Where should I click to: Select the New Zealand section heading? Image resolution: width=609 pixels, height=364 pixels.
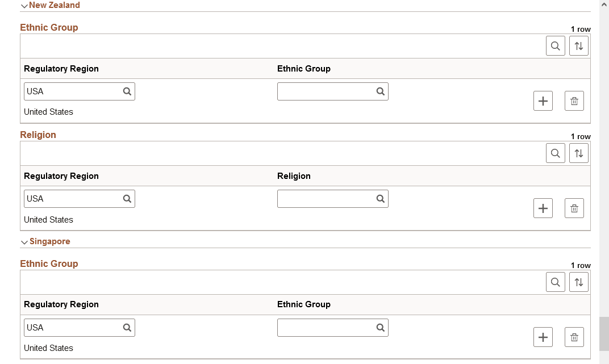[x=55, y=5]
